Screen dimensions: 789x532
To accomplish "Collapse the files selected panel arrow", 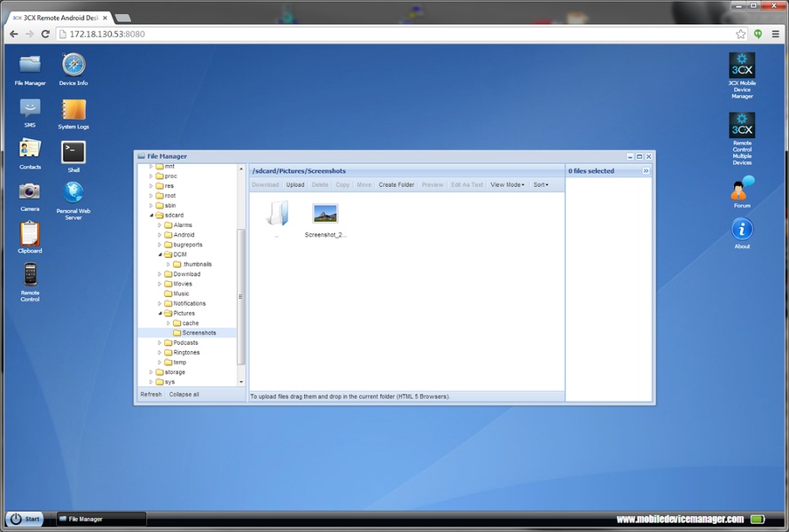I will pyautogui.click(x=645, y=171).
